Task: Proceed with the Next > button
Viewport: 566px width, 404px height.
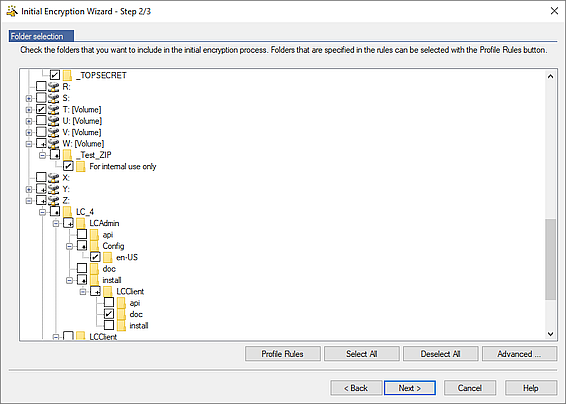Action: tap(410, 388)
